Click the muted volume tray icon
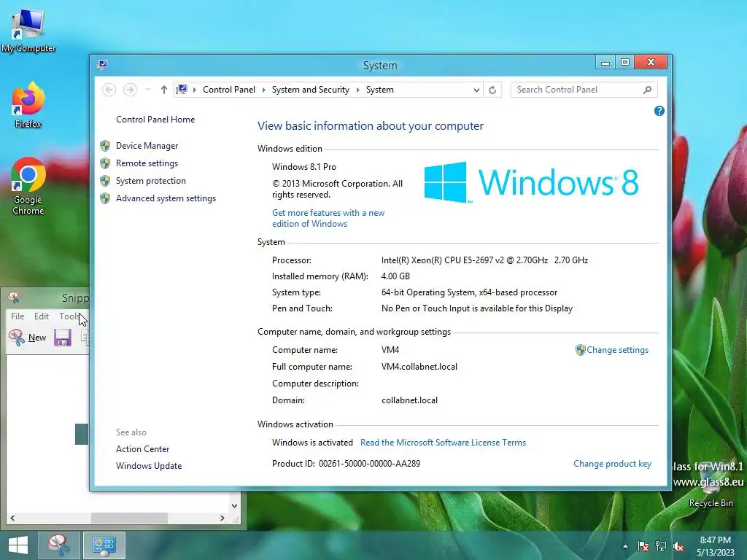 coord(678,546)
